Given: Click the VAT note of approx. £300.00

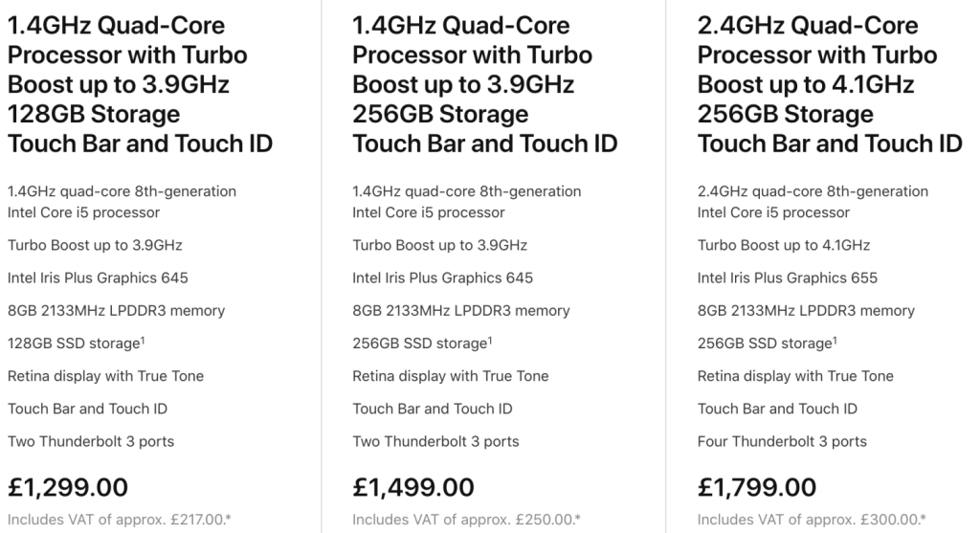Looking at the screenshot, I should (810, 520).
